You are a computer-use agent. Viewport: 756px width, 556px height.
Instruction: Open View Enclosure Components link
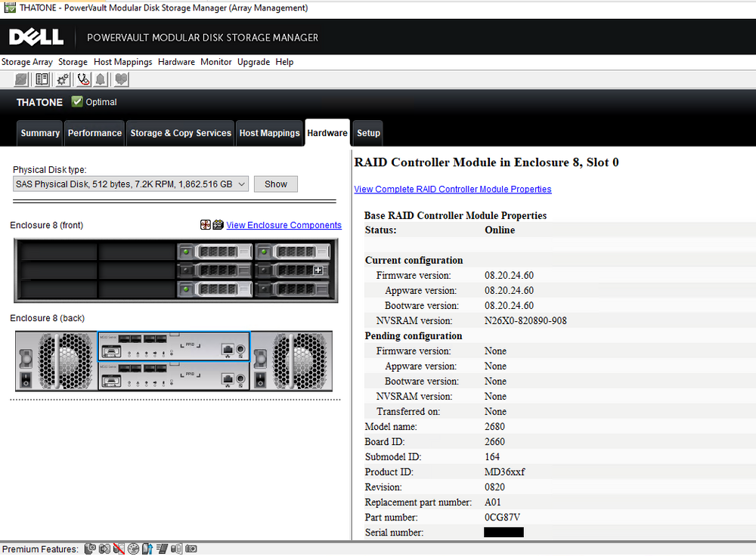(x=284, y=225)
